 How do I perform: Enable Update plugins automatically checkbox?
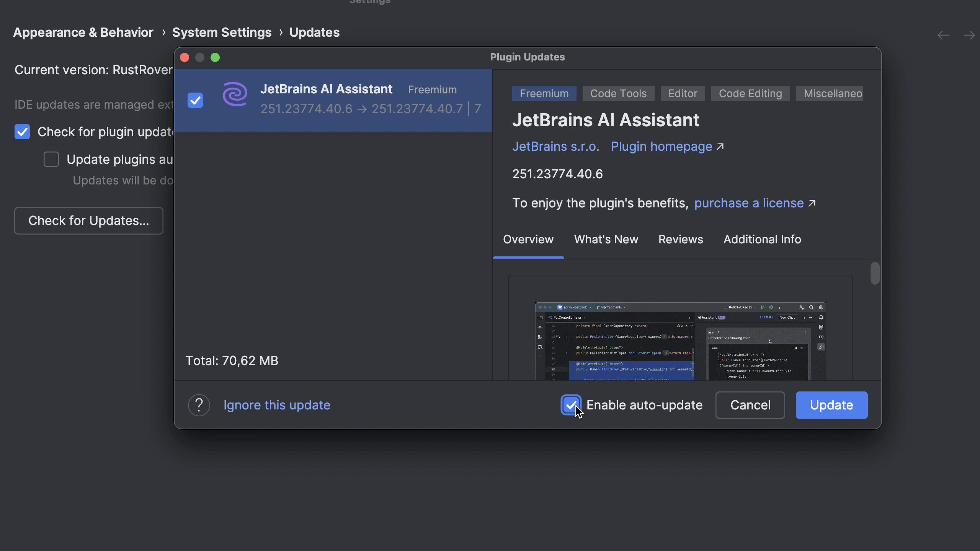click(x=51, y=159)
